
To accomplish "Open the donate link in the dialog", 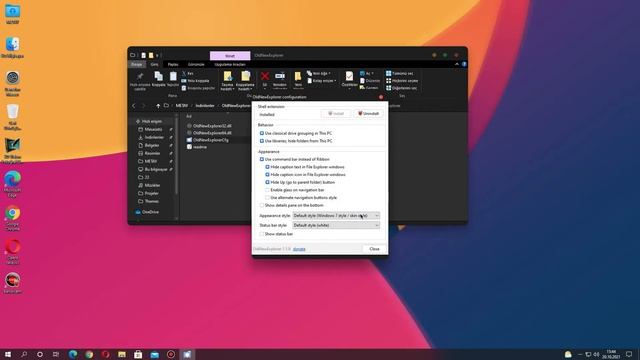I will pyautogui.click(x=299, y=249).
